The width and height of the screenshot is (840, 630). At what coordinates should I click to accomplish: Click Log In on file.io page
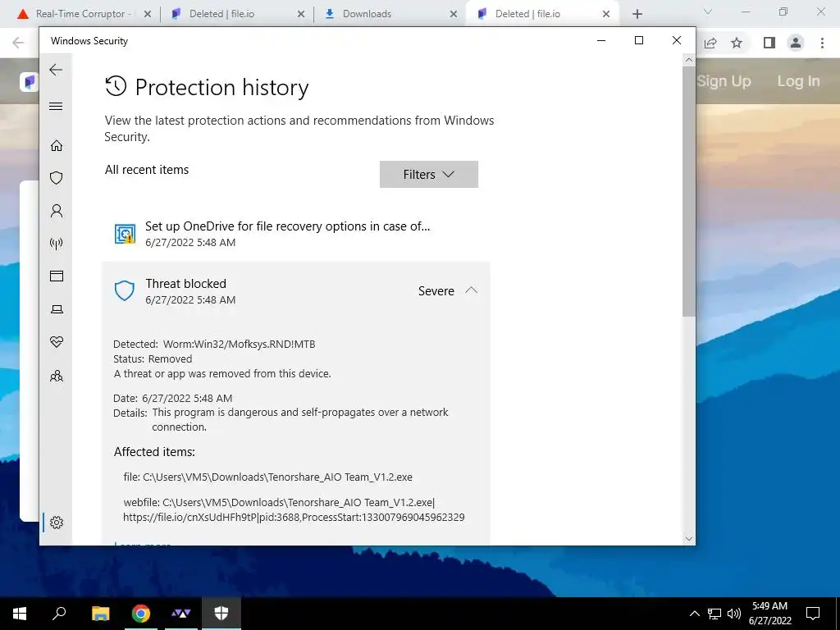[x=798, y=81]
